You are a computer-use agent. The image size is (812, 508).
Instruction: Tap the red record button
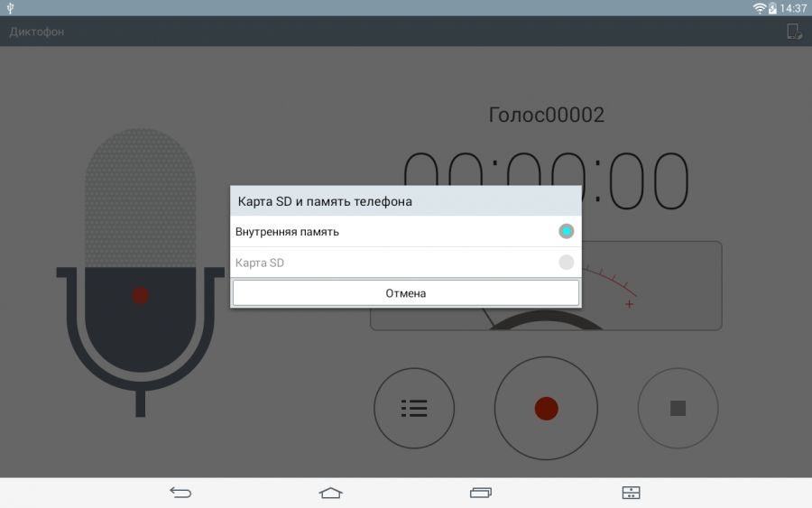(x=546, y=408)
